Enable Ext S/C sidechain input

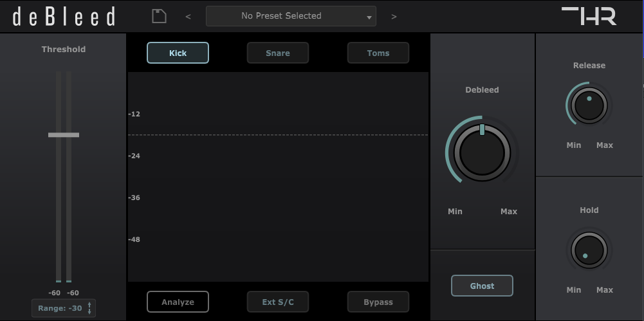pos(278,302)
